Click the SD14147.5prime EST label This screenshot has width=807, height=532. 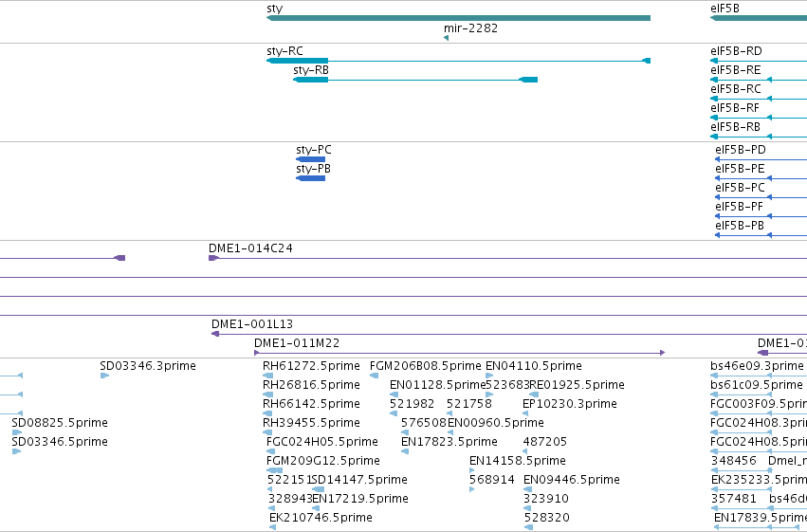(x=359, y=480)
